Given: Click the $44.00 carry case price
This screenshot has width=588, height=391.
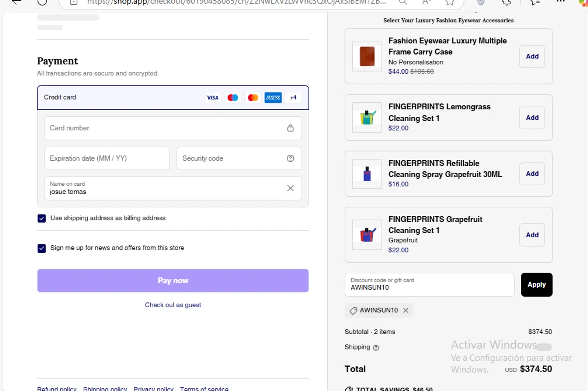Looking at the screenshot, I should tap(398, 71).
